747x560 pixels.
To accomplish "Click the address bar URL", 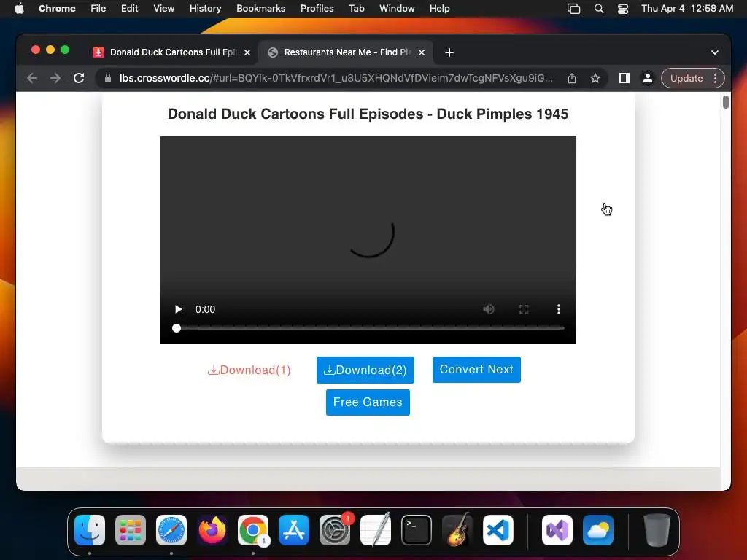I will tap(336, 78).
